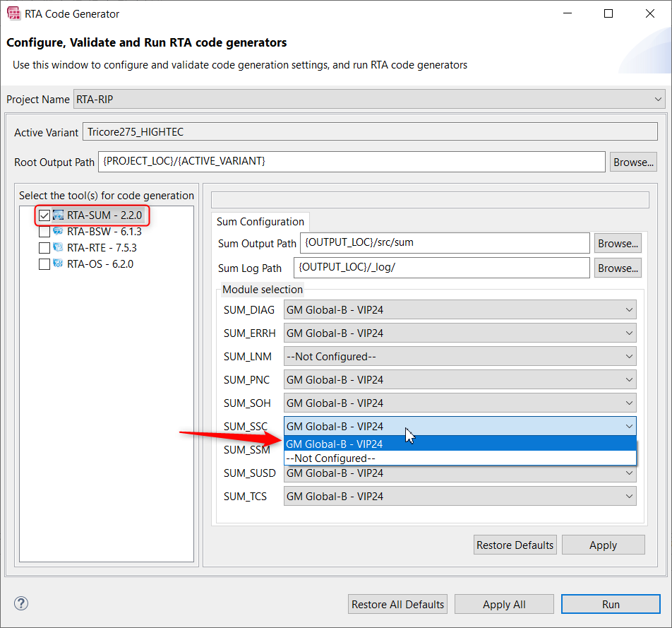
Task: Collapse the open SUM_SSC dropdown
Action: click(x=460, y=427)
